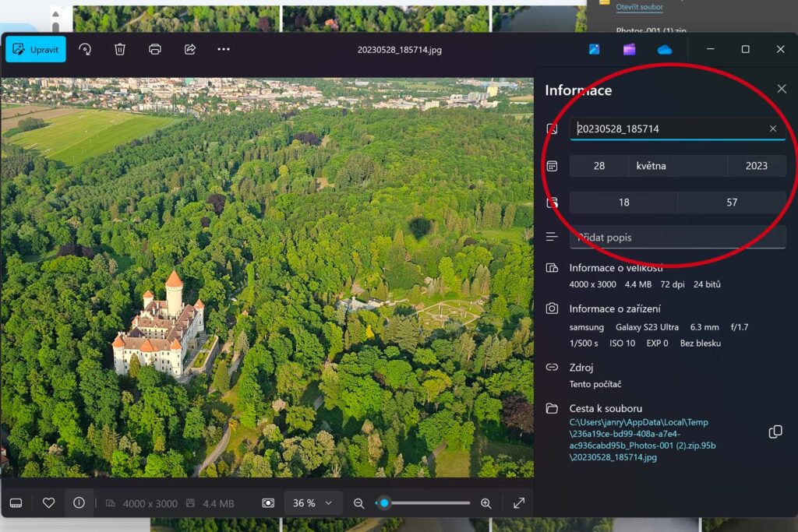Click the Upravit button
The height and width of the screenshot is (532, 798).
(35, 49)
